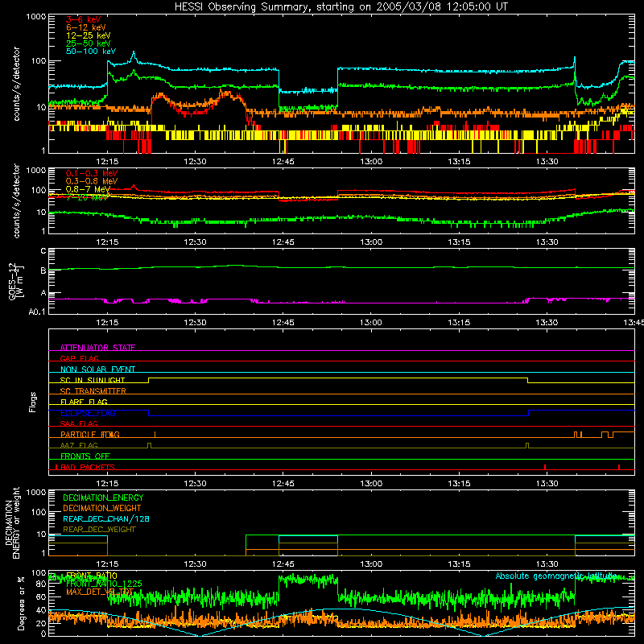Click the 7-20 MeV legend label
The height and width of the screenshot is (644, 644).
(87, 197)
